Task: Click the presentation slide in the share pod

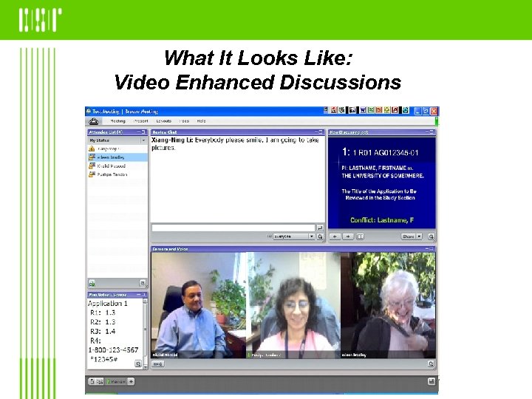Action: [382, 183]
